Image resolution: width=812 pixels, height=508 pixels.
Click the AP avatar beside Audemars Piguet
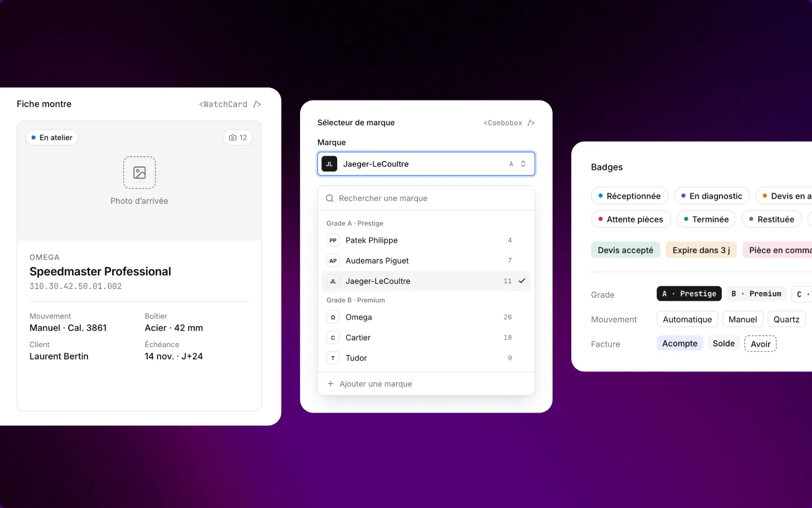coord(333,261)
